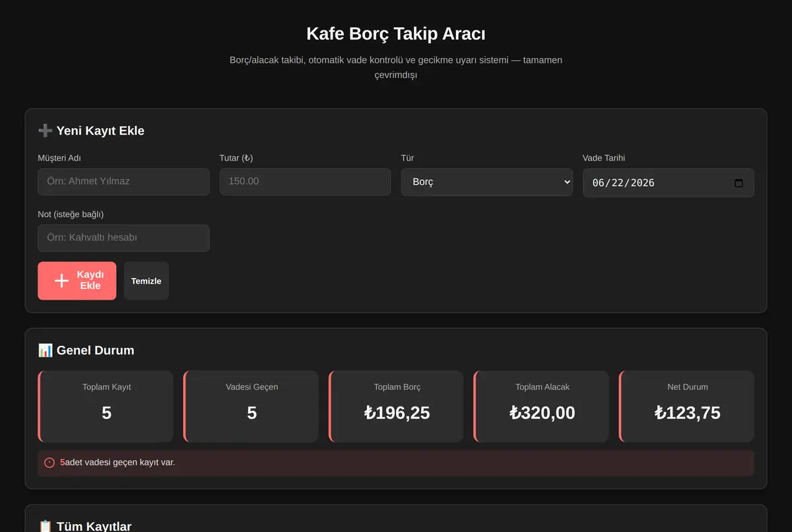Click the Toplam Kayıt stat card
The height and width of the screenshot is (532, 792).
(106, 407)
